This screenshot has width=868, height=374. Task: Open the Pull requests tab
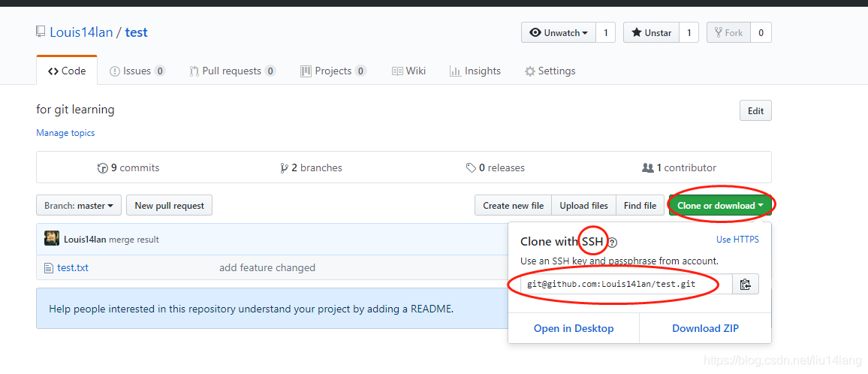click(233, 71)
